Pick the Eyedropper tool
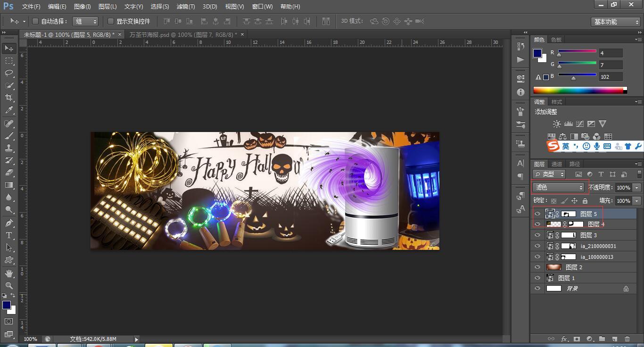 coord(9,110)
